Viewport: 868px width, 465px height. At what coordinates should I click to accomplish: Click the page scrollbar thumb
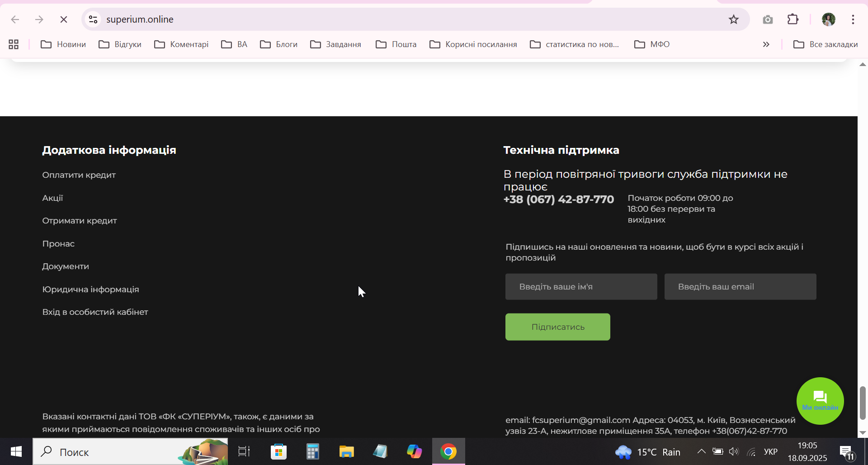coord(863,403)
